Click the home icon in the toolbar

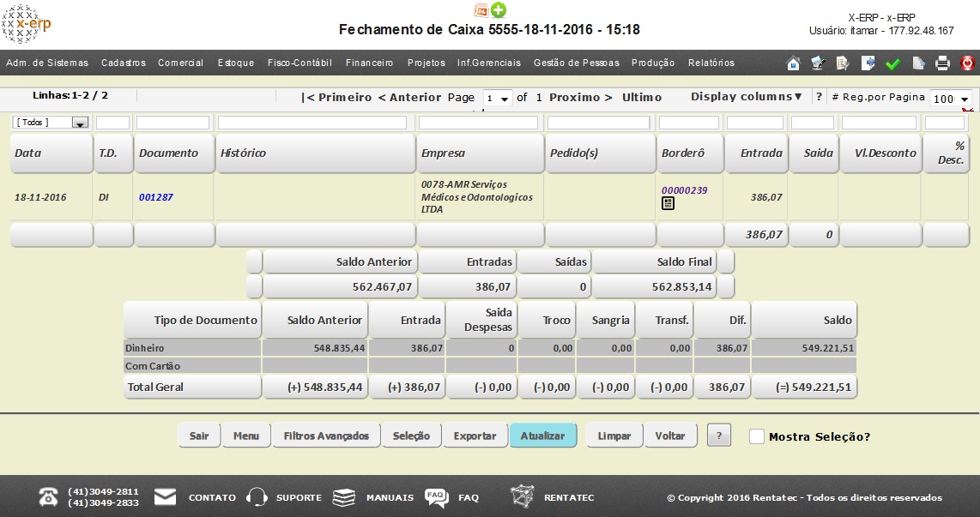coord(794,63)
